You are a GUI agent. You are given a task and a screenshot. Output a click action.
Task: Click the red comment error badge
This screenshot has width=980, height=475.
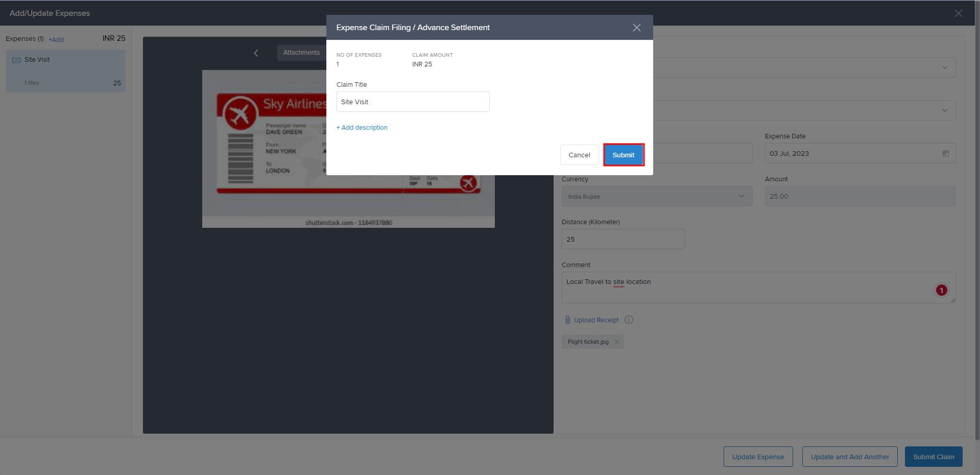tap(941, 290)
